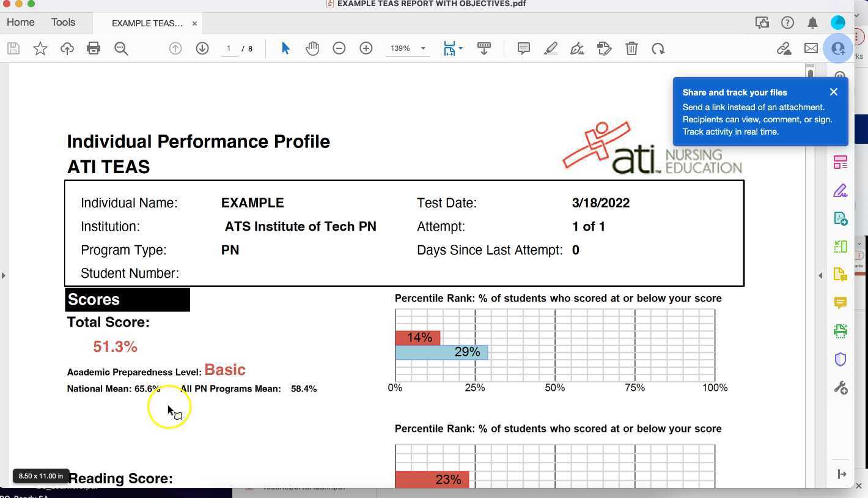Switch to the Selection arrow tool
The image size is (868, 498).
pyautogui.click(x=285, y=48)
